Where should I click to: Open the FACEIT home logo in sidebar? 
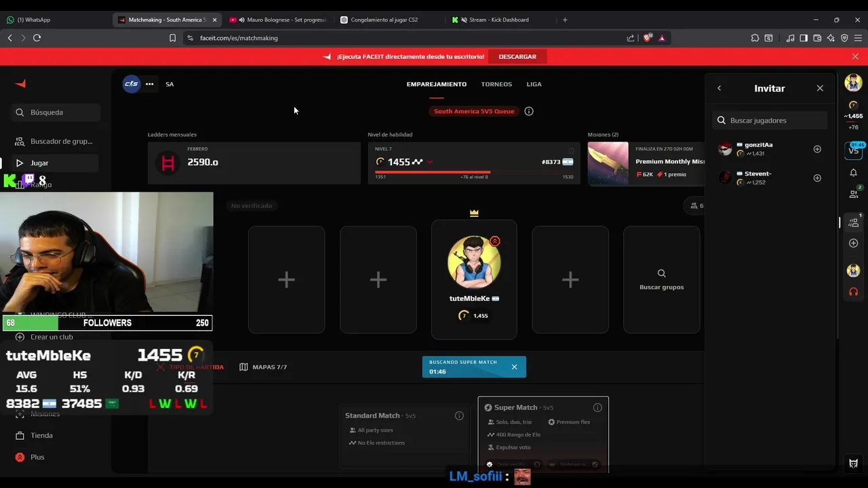tap(20, 83)
